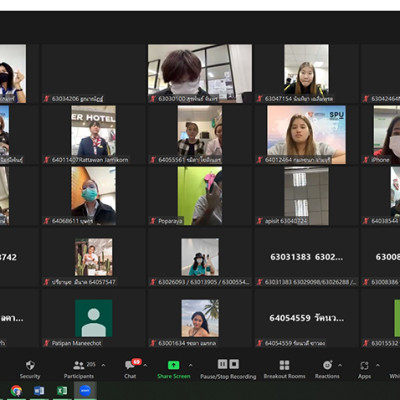The width and height of the screenshot is (400, 400).
Task: Switch to Zoom in the taskbar
Action: [85, 390]
